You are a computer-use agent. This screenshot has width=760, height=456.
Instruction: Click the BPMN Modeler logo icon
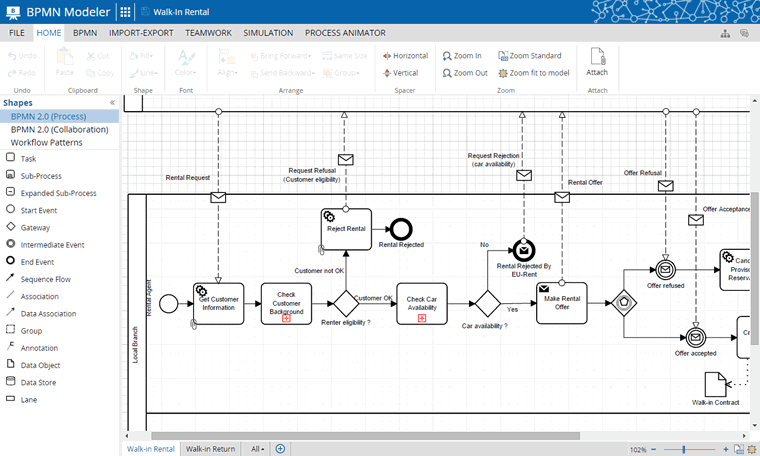point(13,12)
